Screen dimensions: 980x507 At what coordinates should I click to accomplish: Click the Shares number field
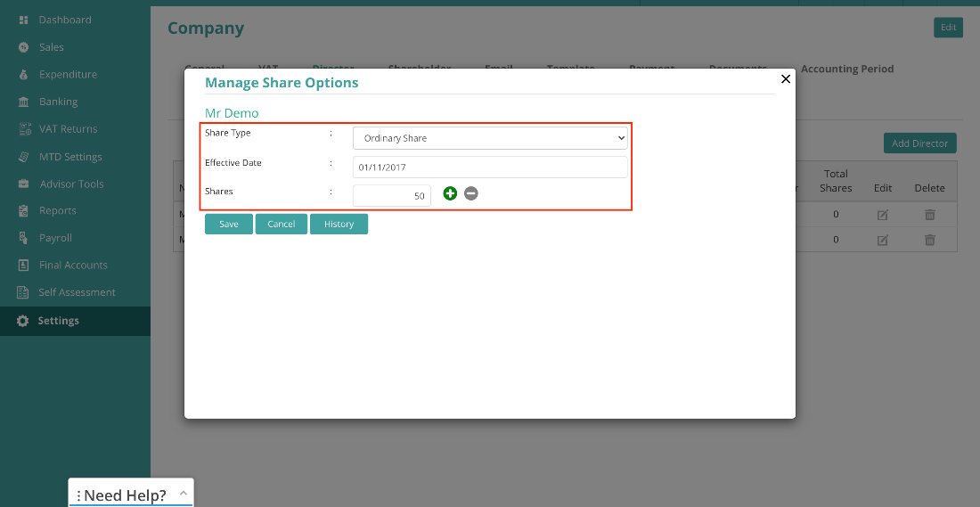pos(392,196)
